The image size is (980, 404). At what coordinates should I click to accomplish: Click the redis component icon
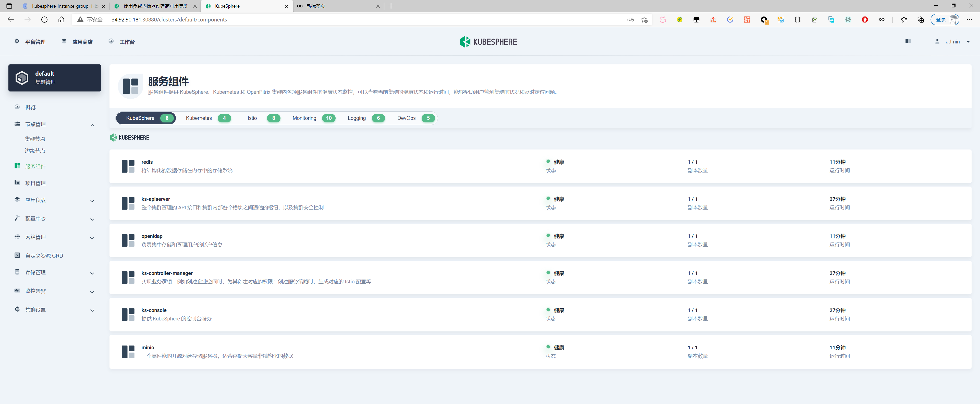tap(128, 166)
